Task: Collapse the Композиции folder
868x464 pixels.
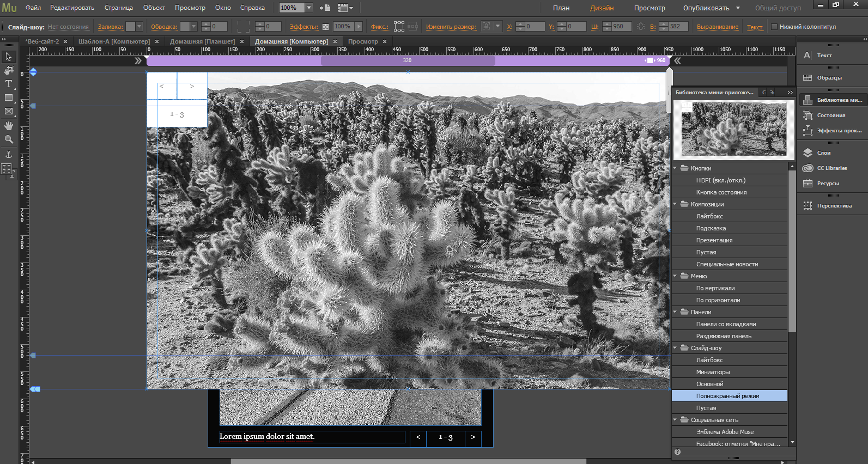Action: (675, 204)
